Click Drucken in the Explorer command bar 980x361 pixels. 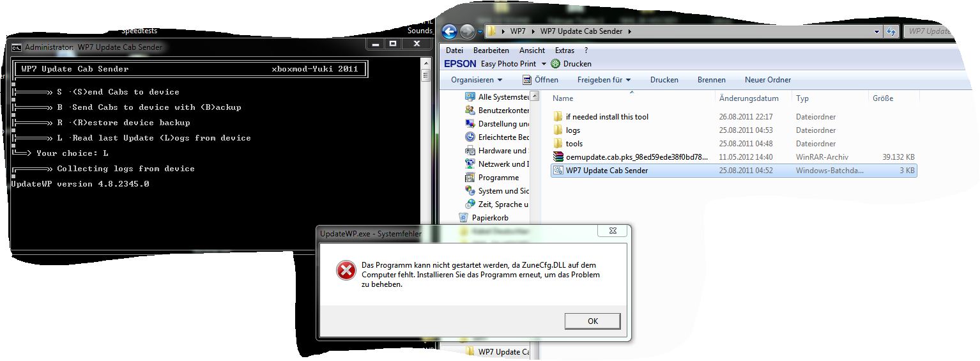pyautogui.click(x=664, y=80)
